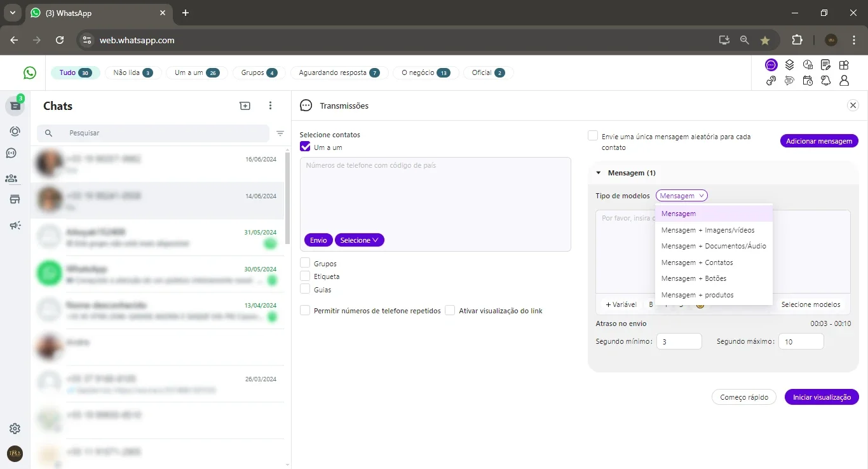Select 'Mensagem + Contatos' option
Viewport: 868px width, 469px height.
[x=714, y=262]
